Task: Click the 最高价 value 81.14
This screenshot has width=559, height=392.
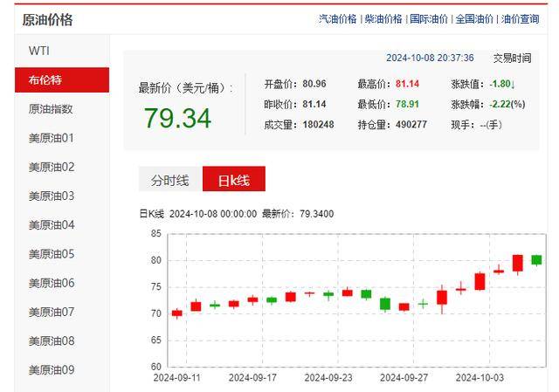Action: click(x=408, y=84)
